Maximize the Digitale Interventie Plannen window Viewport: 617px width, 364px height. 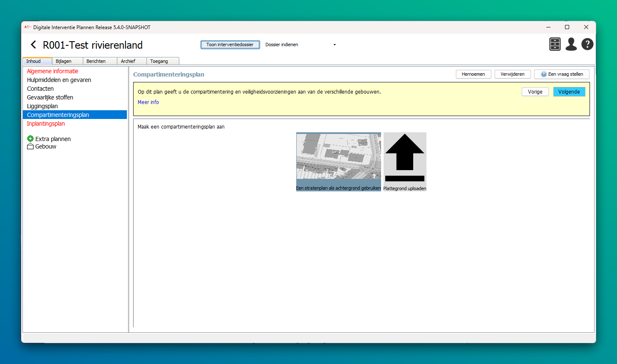(x=567, y=27)
